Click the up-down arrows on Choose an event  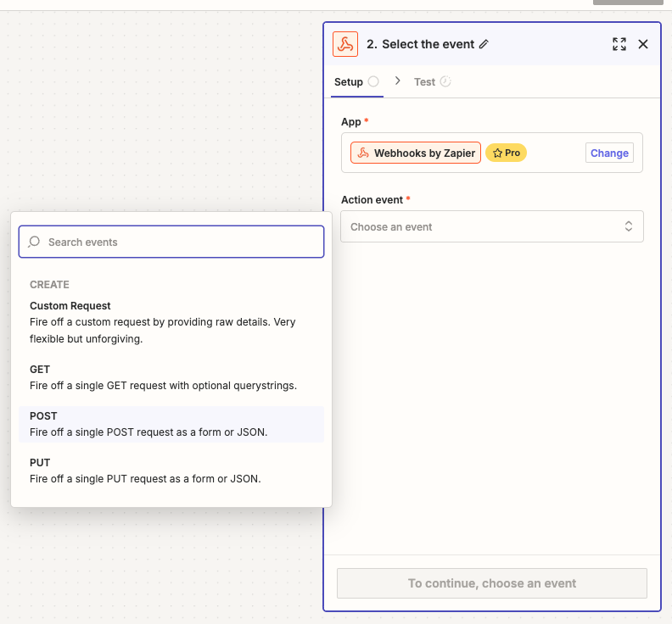629,226
